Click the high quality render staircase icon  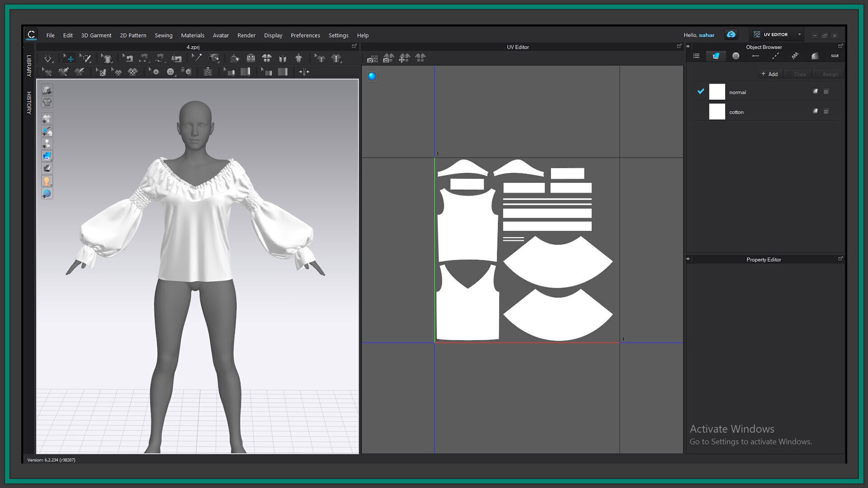point(47,90)
